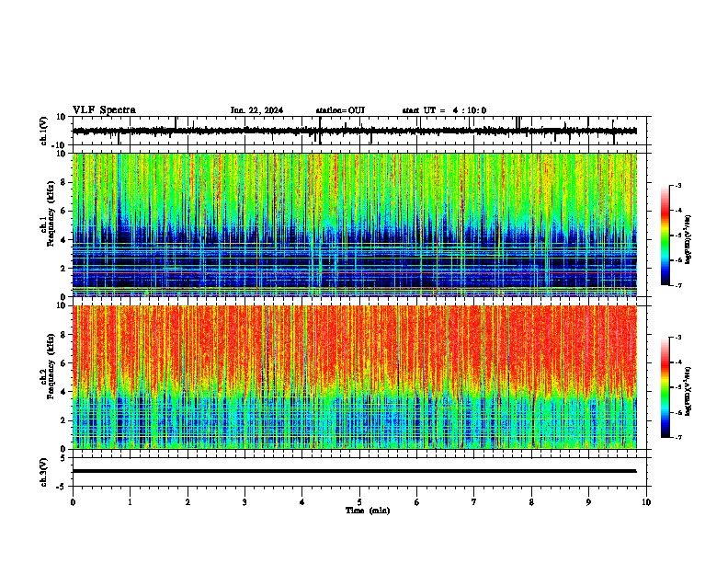Click time axis tick label '4'
The image size is (728, 563).
click(x=302, y=502)
